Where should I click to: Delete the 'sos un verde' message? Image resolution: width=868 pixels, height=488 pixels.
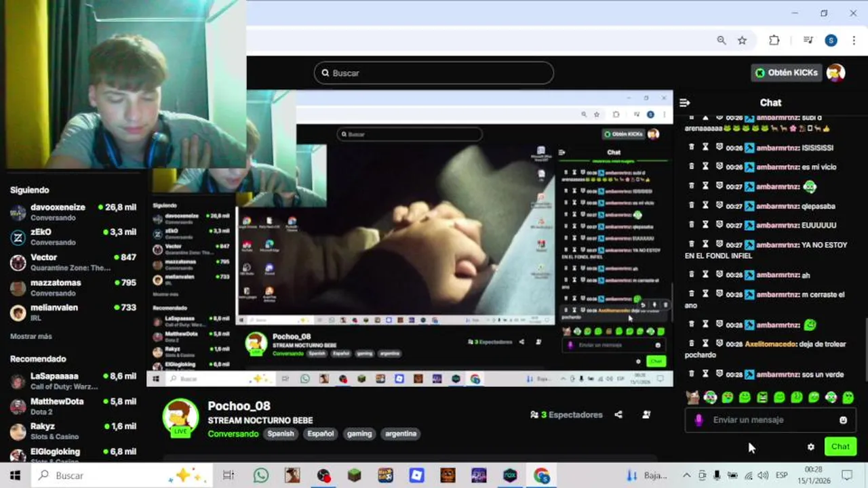click(x=692, y=373)
